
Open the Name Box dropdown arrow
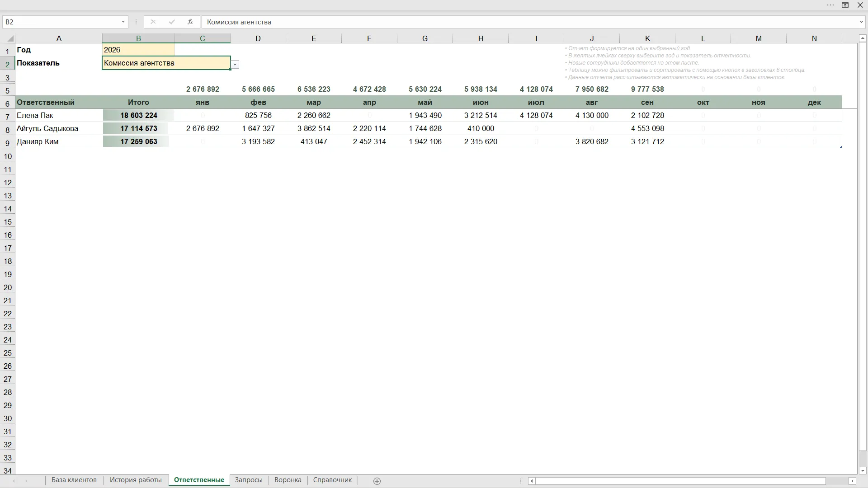pos(123,22)
